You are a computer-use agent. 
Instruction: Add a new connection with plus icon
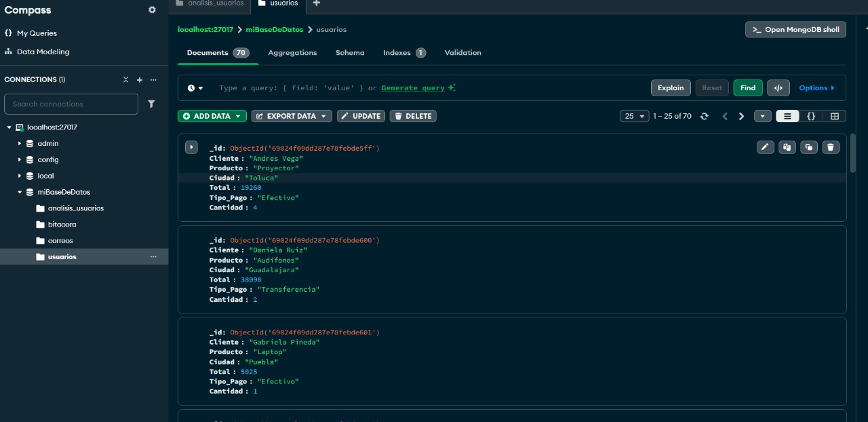click(x=140, y=80)
